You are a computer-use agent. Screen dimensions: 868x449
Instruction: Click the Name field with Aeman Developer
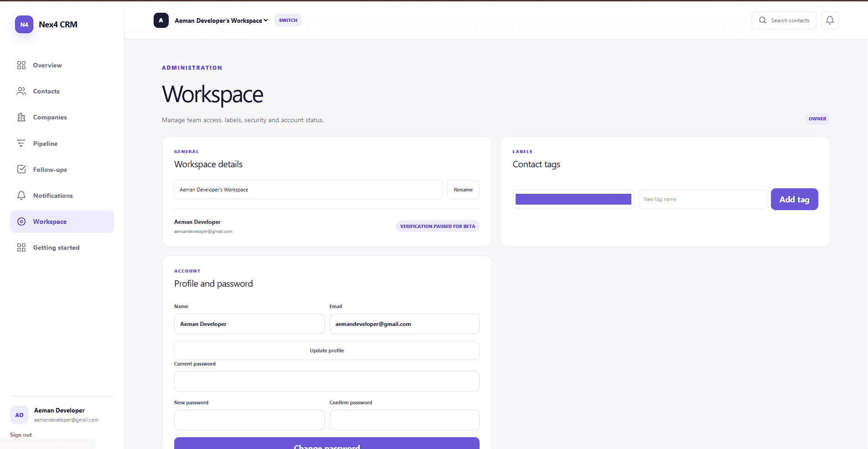pos(249,324)
